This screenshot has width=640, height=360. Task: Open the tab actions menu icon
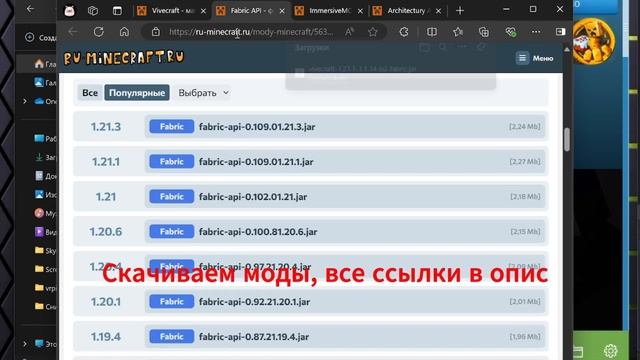(117, 11)
